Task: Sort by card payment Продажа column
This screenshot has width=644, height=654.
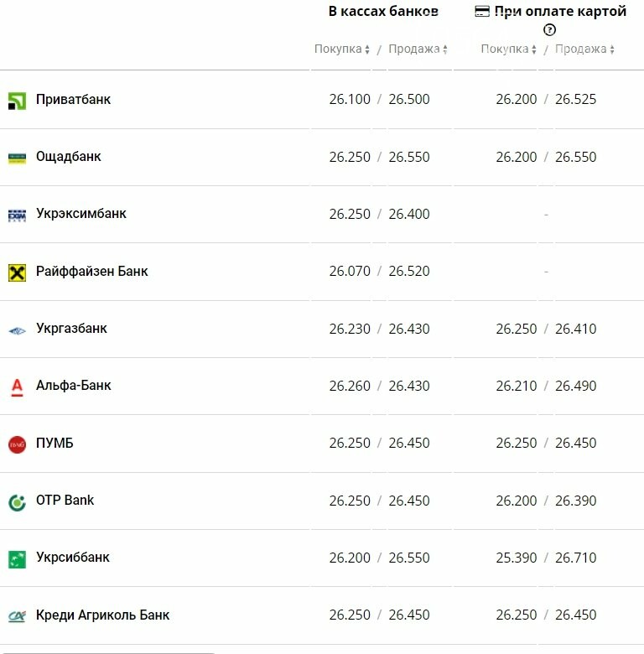Action: [x=584, y=49]
